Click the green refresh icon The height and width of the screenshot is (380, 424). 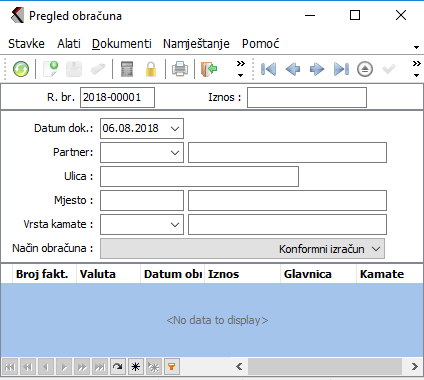21,69
